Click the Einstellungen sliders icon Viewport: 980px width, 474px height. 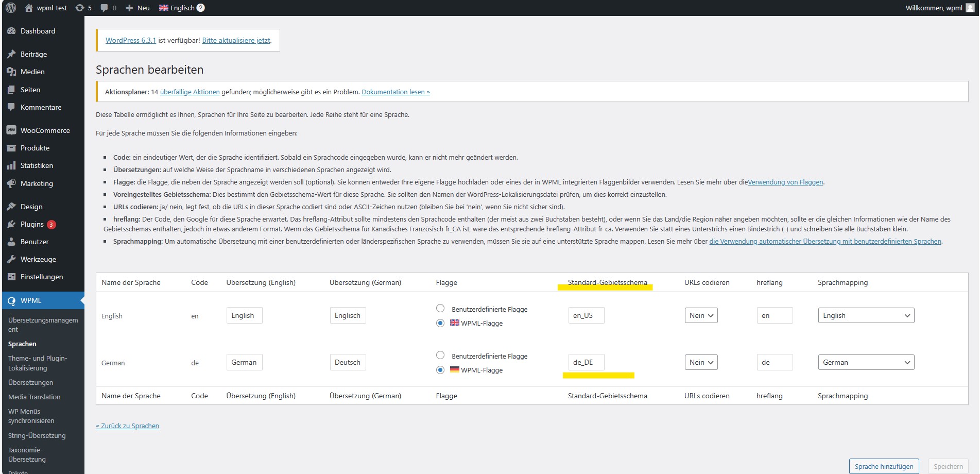click(x=11, y=277)
